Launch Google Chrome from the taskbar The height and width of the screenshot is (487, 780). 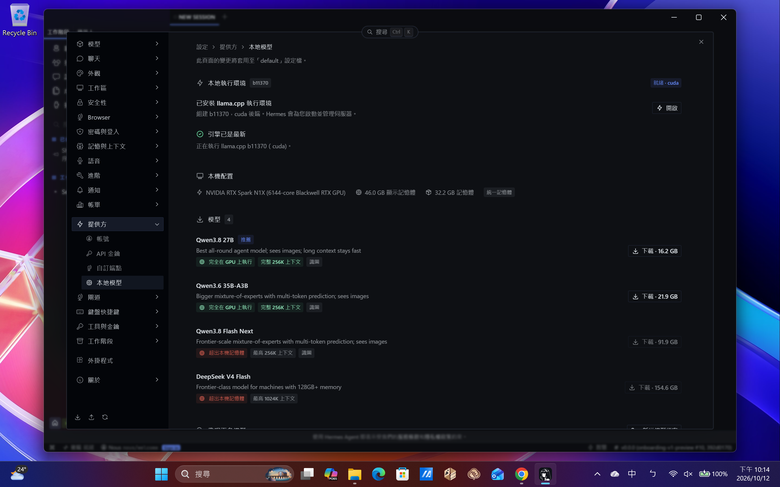click(521, 474)
